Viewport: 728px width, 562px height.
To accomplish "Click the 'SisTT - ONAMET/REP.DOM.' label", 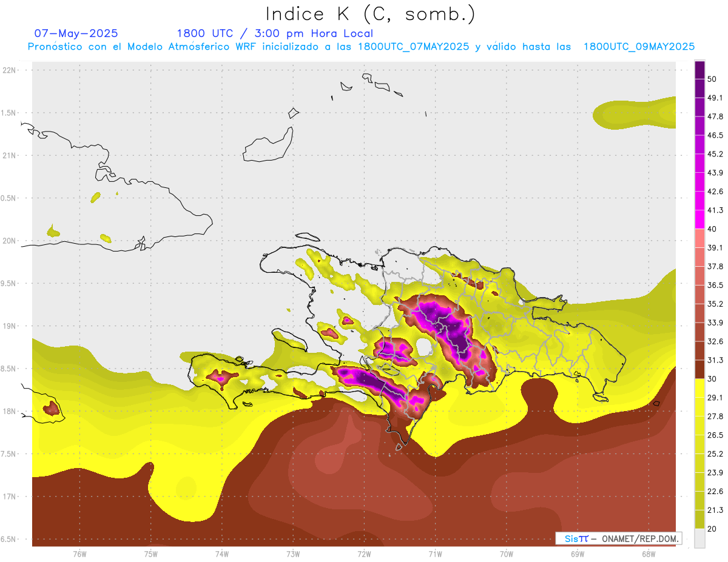I will [618, 538].
